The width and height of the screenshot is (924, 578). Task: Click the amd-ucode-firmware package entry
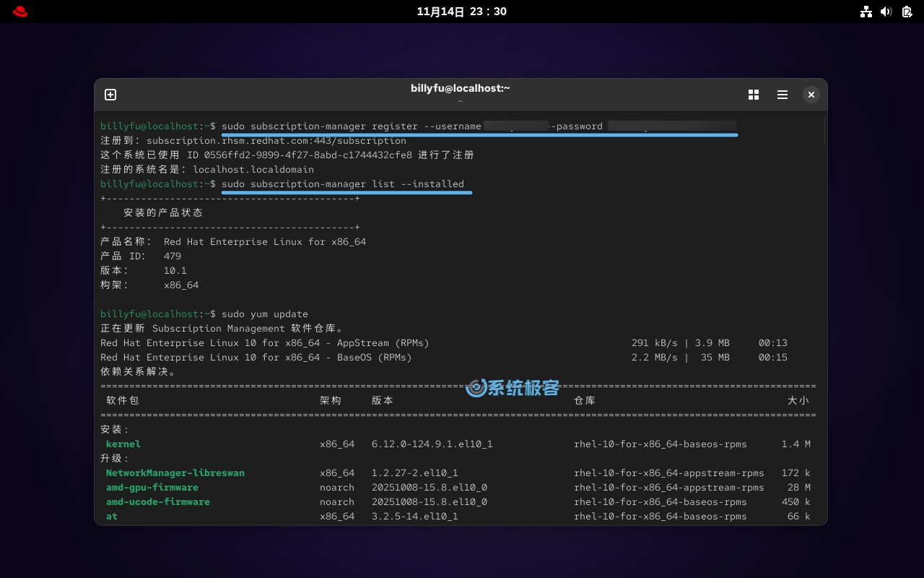(157, 501)
